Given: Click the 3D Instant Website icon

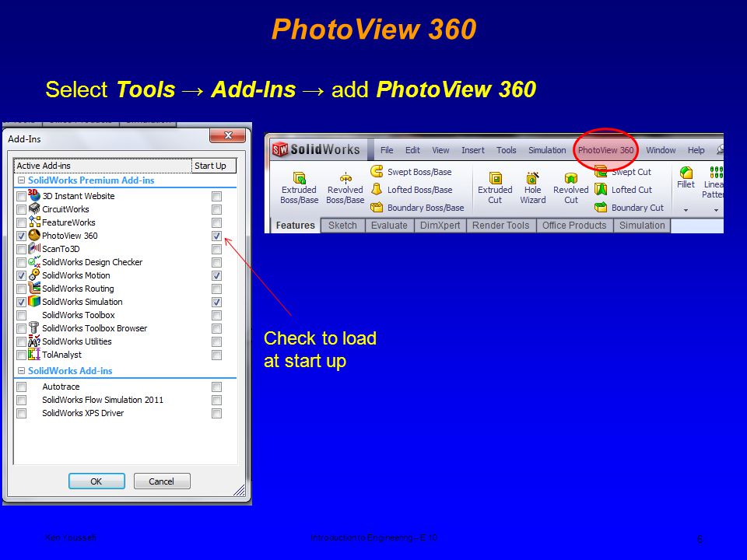Looking at the screenshot, I should tap(33, 194).
